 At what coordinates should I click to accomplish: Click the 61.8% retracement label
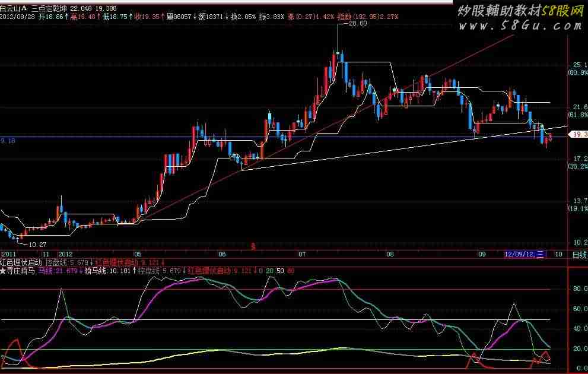click(578, 114)
